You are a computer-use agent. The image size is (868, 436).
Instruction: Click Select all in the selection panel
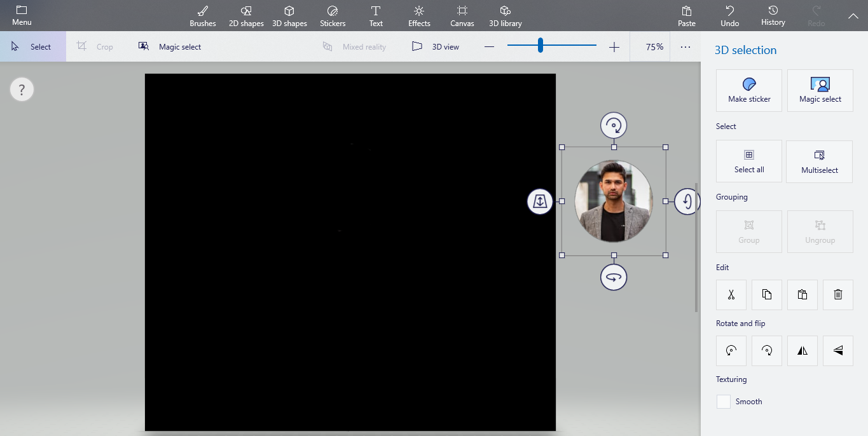tap(748, 161)
